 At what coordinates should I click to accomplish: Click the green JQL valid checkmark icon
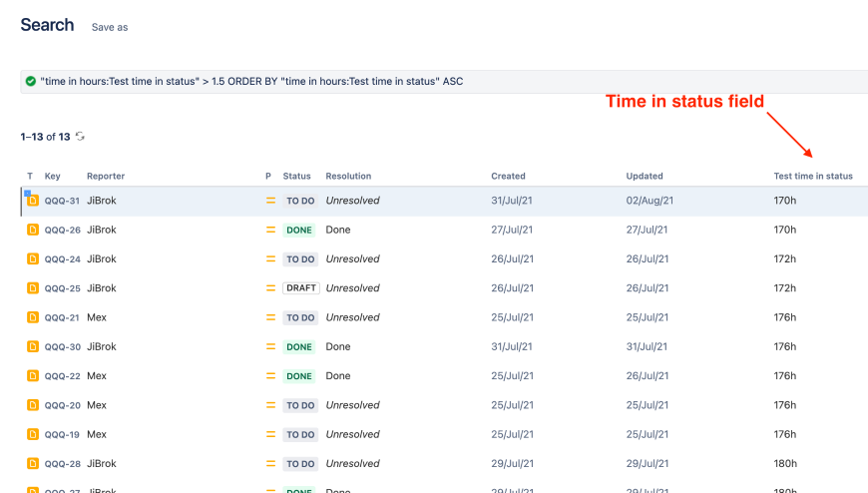[x=31, y=81]
